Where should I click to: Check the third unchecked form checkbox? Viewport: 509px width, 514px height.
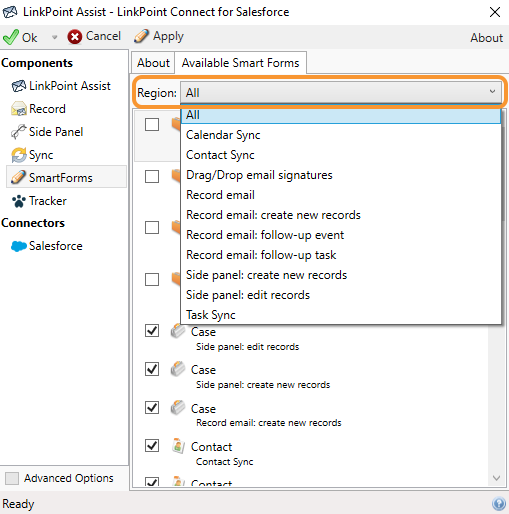pos(152,228)
